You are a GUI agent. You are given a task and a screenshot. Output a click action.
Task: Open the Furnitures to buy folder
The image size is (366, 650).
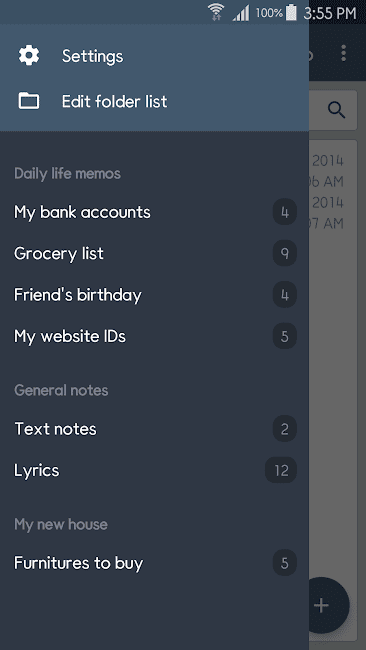coord(155,563)
